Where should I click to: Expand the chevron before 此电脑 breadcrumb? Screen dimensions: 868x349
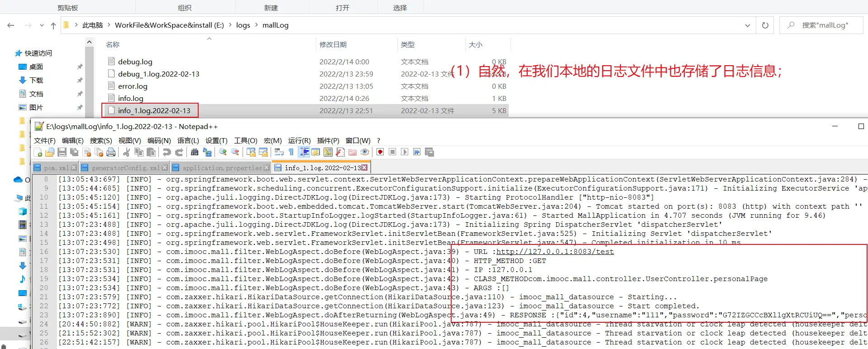click(76, 25)
